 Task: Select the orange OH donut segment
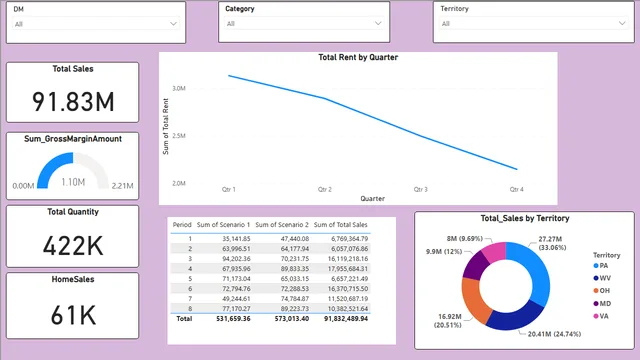point(475,300)
